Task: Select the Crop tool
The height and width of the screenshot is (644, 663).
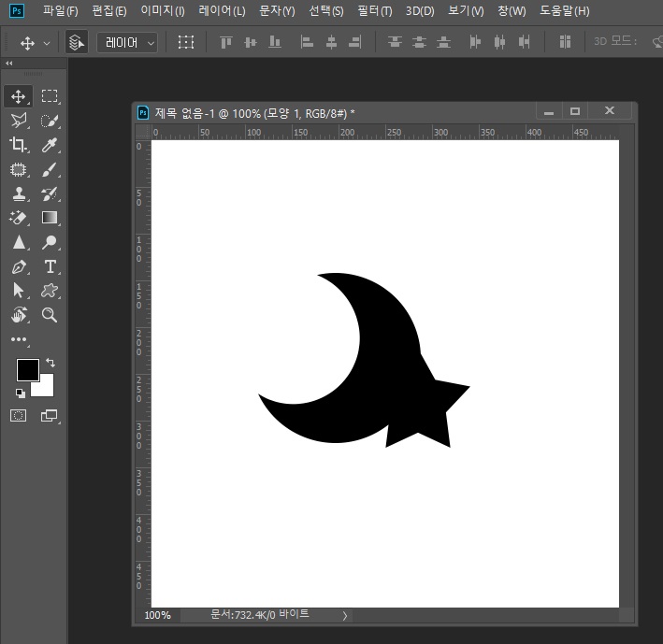Action: [x=18, y=145]
